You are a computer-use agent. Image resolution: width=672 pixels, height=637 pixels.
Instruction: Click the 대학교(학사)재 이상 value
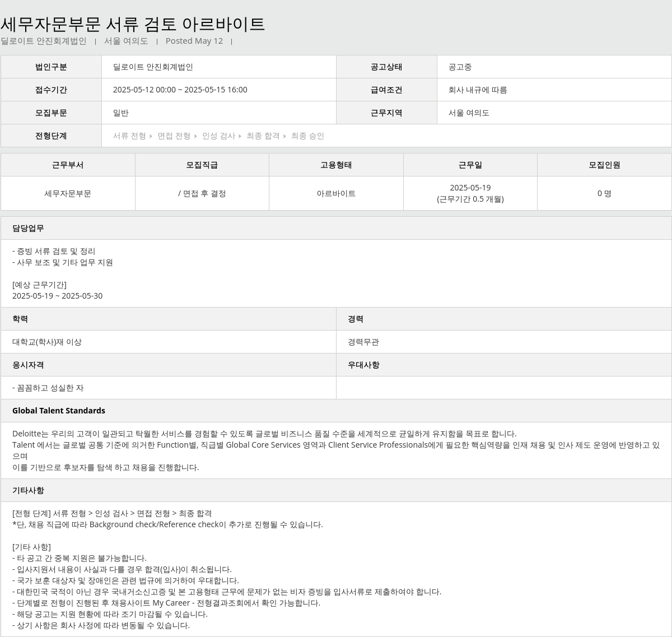pyautogui.click(x=47, y=342)
